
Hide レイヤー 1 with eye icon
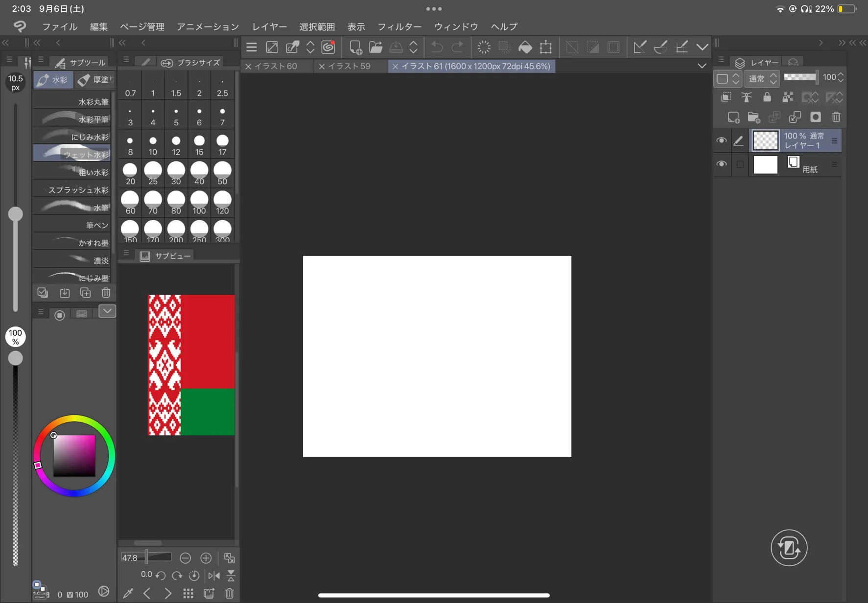[721, 140]
